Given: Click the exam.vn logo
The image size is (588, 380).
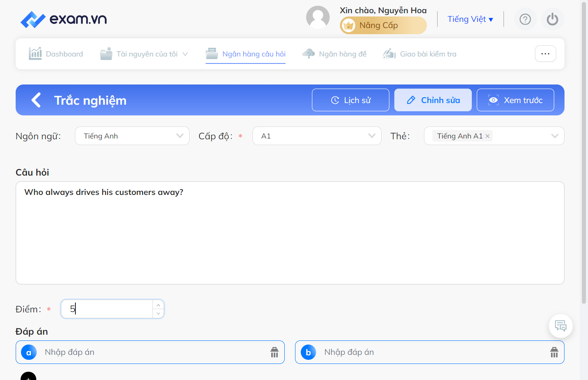Looking at the screenshot, I should pos(64,19).
